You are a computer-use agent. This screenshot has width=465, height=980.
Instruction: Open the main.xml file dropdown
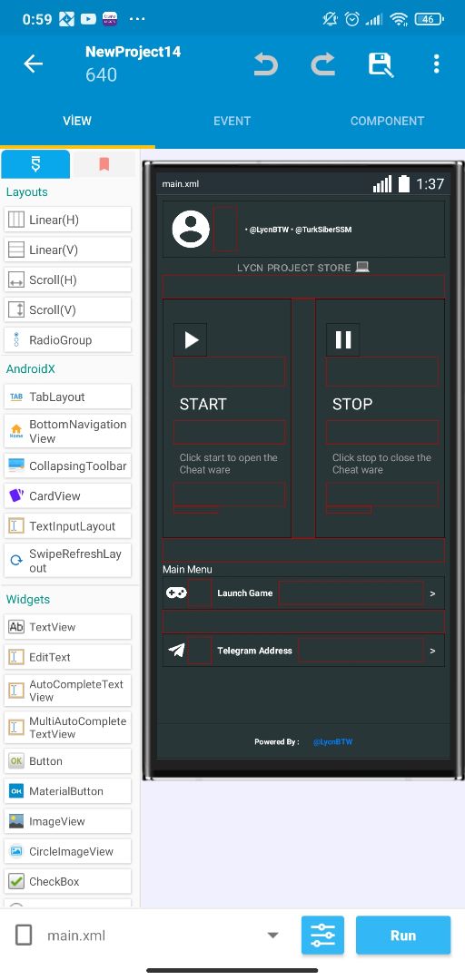272,936
